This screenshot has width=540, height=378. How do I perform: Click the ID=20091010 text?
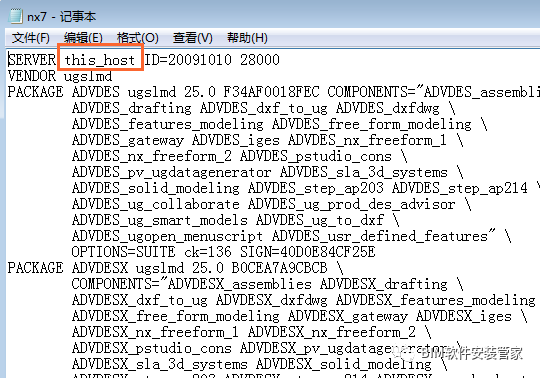click(x=187, y=60)
